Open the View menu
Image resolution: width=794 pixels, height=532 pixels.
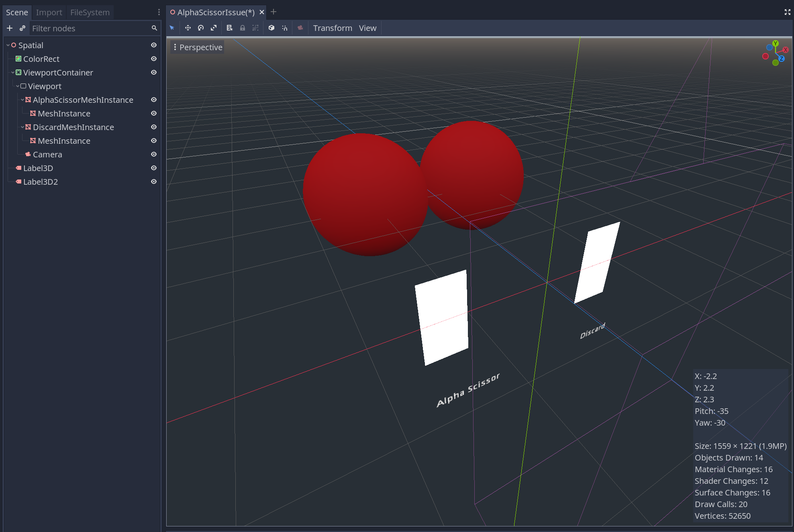[x=367, y=28]
